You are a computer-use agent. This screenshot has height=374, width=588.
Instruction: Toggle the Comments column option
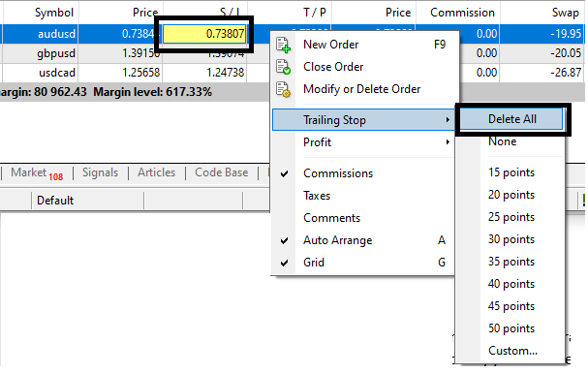tap(364, 218)
